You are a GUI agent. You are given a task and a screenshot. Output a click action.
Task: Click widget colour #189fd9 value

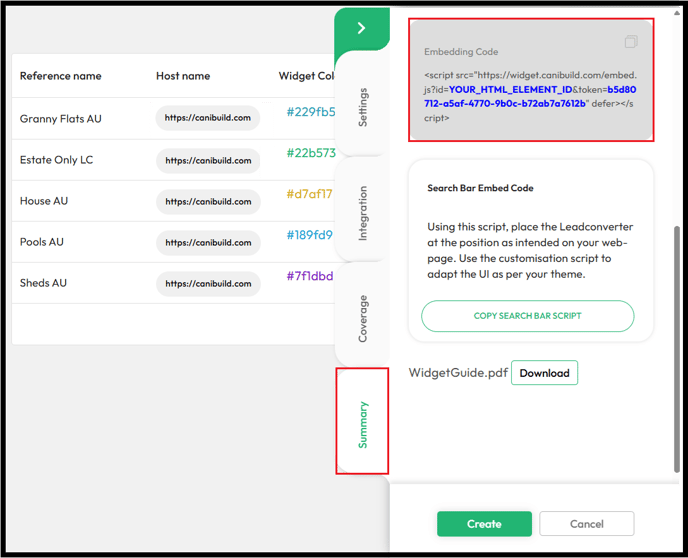pyautogui.click(x=309, y=235)
